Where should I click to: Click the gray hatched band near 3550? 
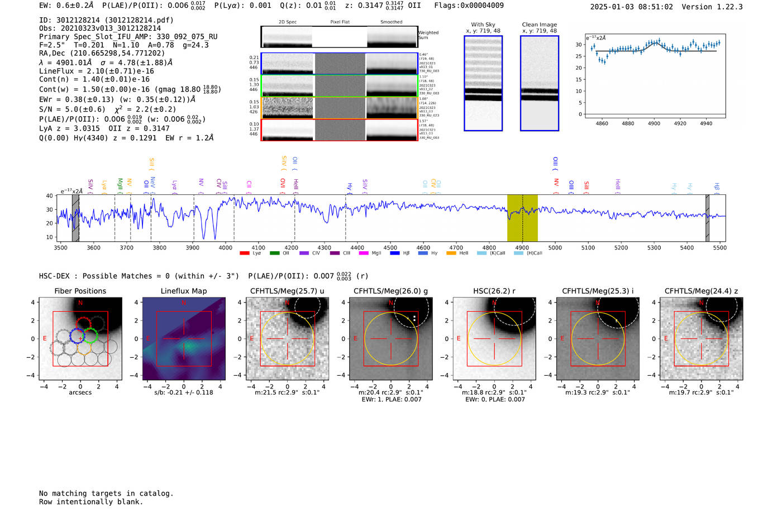click(x=75, y=218)
